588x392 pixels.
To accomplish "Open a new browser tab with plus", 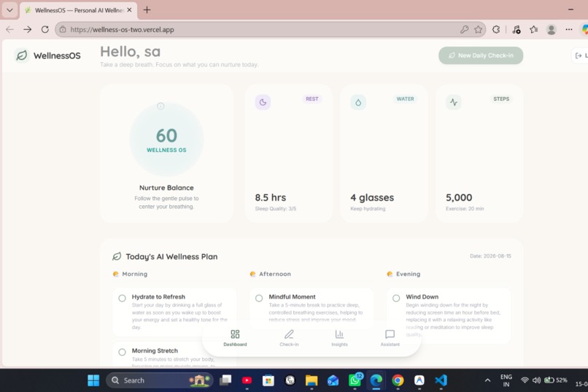I will (x=147, y=10).
